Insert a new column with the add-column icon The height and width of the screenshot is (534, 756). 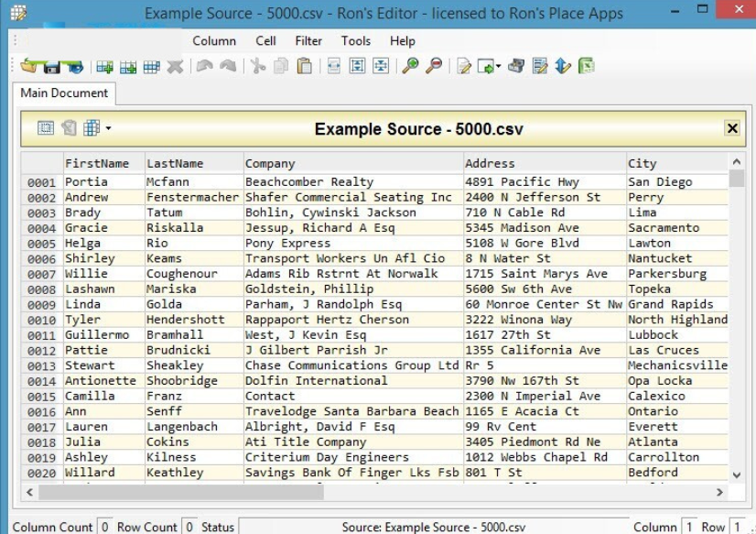pos(104,67)
